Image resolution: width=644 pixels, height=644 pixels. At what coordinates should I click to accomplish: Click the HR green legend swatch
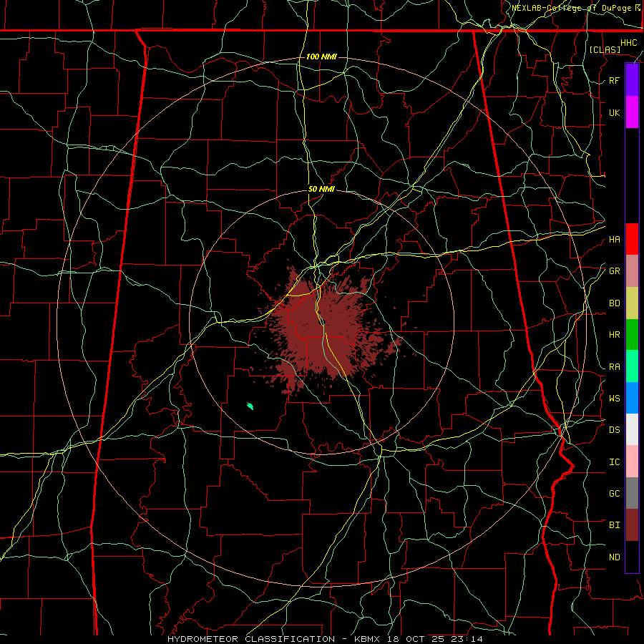click(x=632, y=335)
